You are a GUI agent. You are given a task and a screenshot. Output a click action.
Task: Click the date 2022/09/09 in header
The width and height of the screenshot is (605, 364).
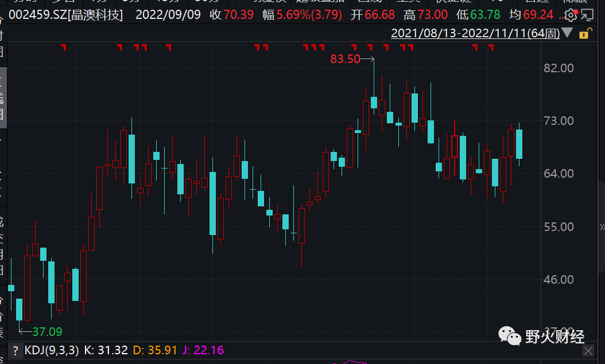(x=168, y=15)
